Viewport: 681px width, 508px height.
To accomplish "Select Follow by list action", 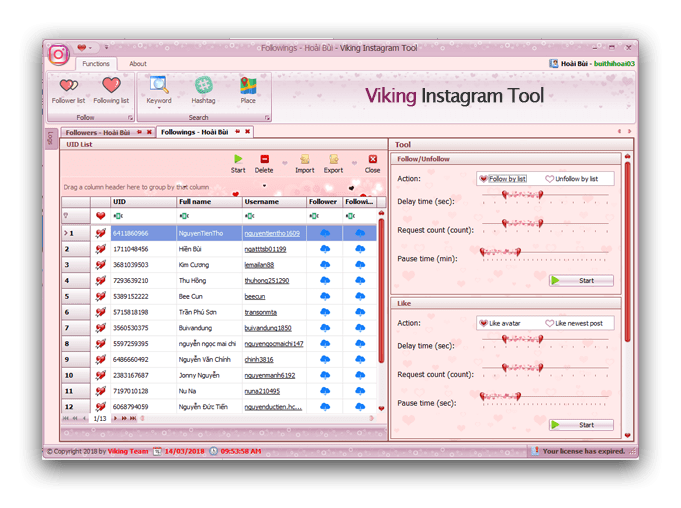I will (x=503, y=179).
